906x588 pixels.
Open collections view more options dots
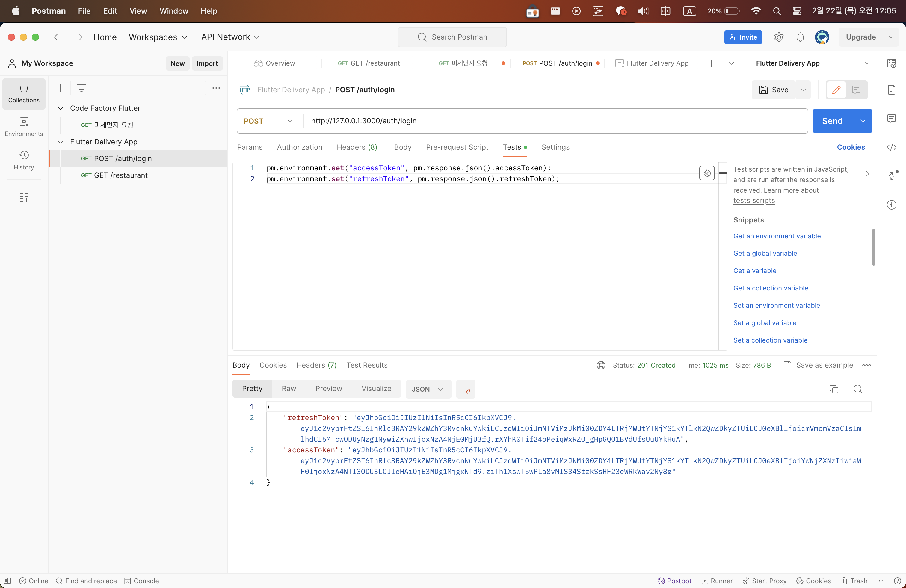point(215,88)
